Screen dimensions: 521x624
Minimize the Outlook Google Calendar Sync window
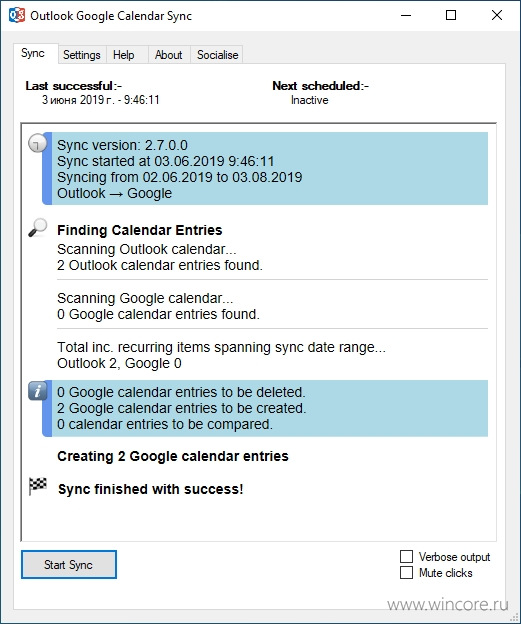point(406,16)
